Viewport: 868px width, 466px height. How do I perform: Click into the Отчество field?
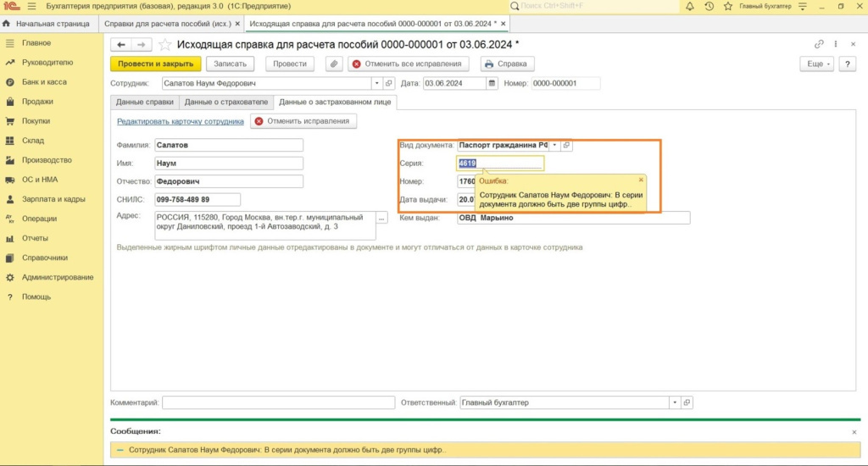tap(229, 181)
